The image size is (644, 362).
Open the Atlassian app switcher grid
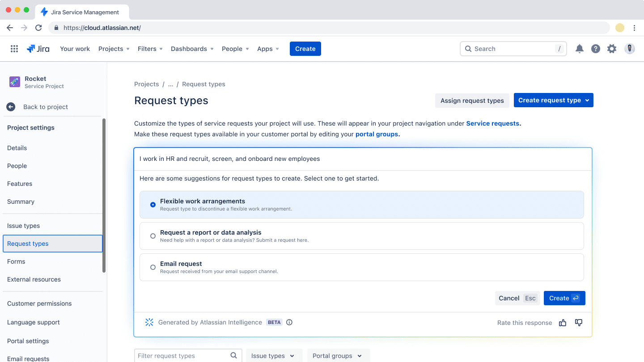(x=14, y=49)
